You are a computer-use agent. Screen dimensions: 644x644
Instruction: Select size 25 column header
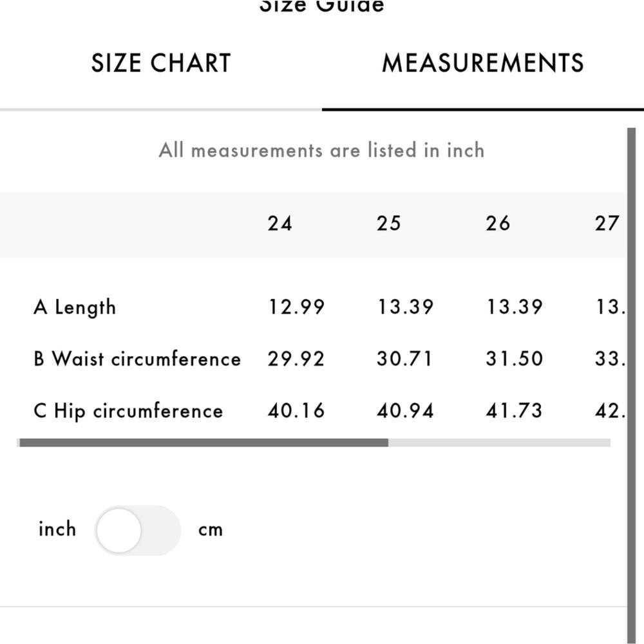click(388, 224)
